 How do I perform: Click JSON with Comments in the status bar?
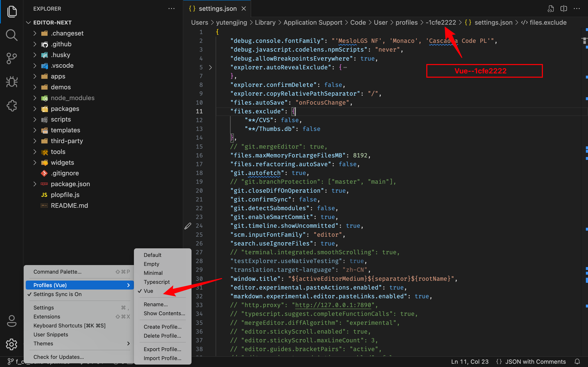coord(536,361)
